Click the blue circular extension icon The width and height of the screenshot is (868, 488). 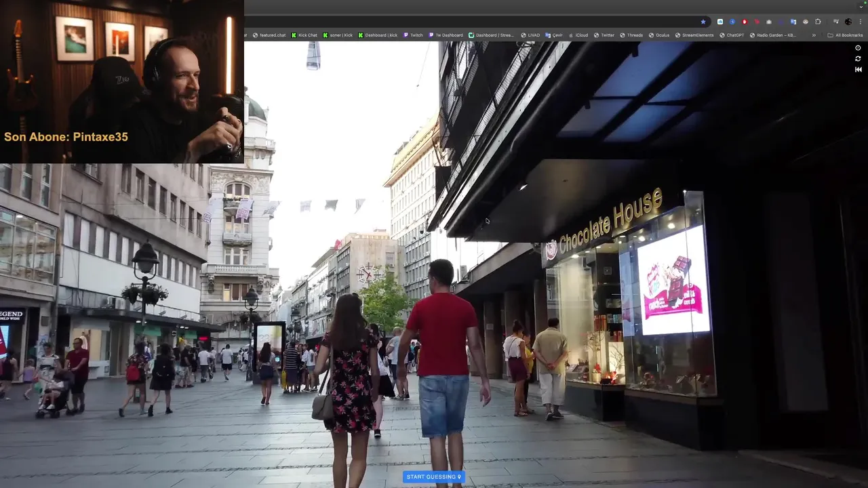click(732, 22)
